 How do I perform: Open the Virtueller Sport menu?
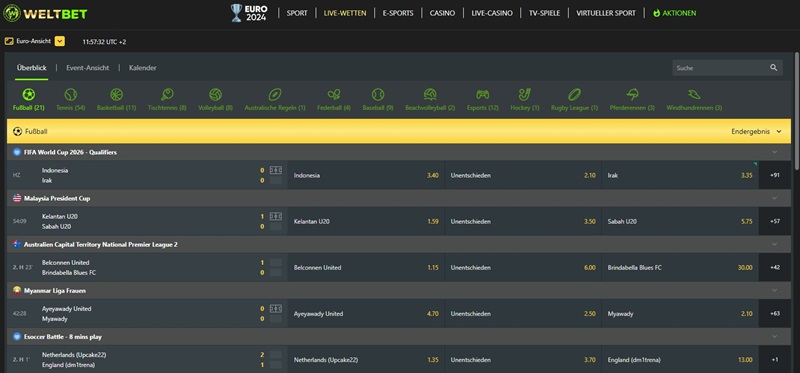(x=606, y=13)
